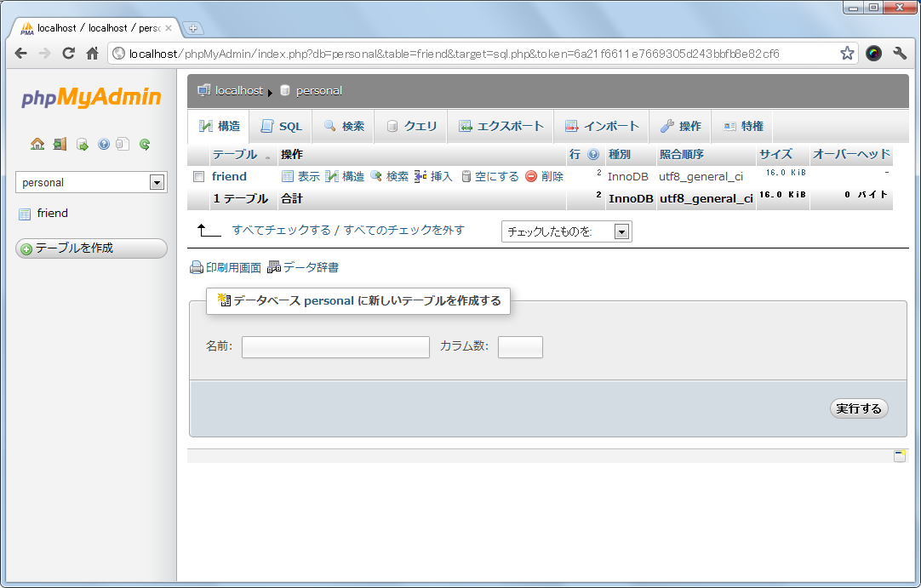Search friend table via row 検索

click(390, 176)
